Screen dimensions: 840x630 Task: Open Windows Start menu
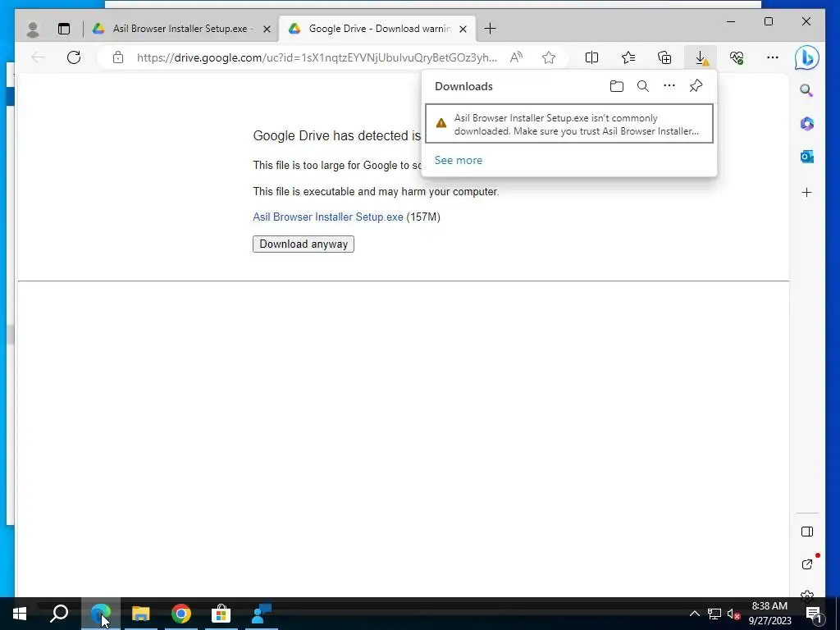tap(20, 614)
